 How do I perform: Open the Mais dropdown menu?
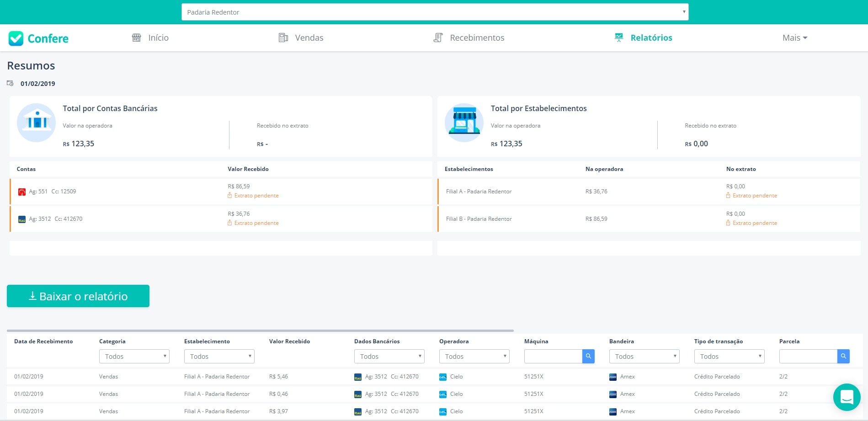click(794, 38)
